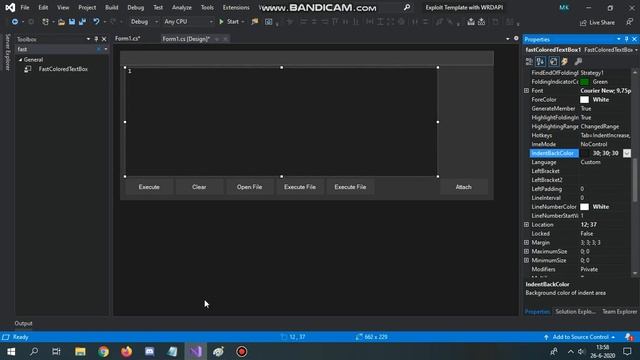Save the current file using the disk icon
Viewport: 640px width, 360px height.
(72, 22)
